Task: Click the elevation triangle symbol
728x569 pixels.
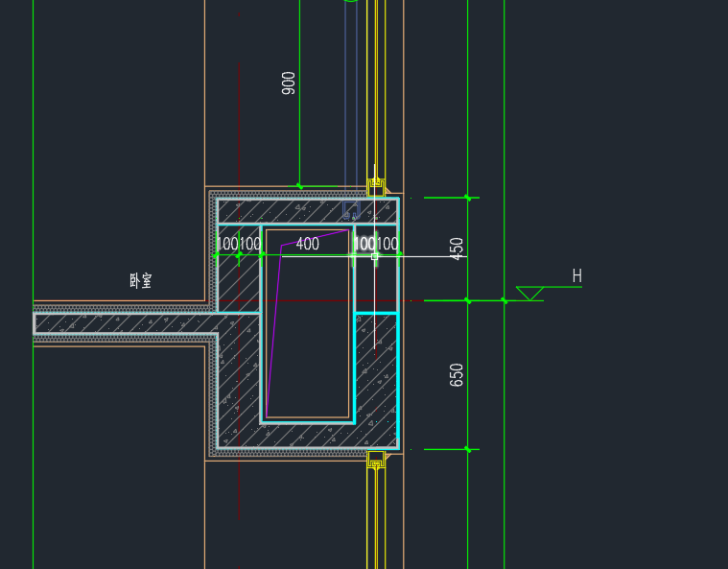Action: pyautogui.click(x=529, y=293)
